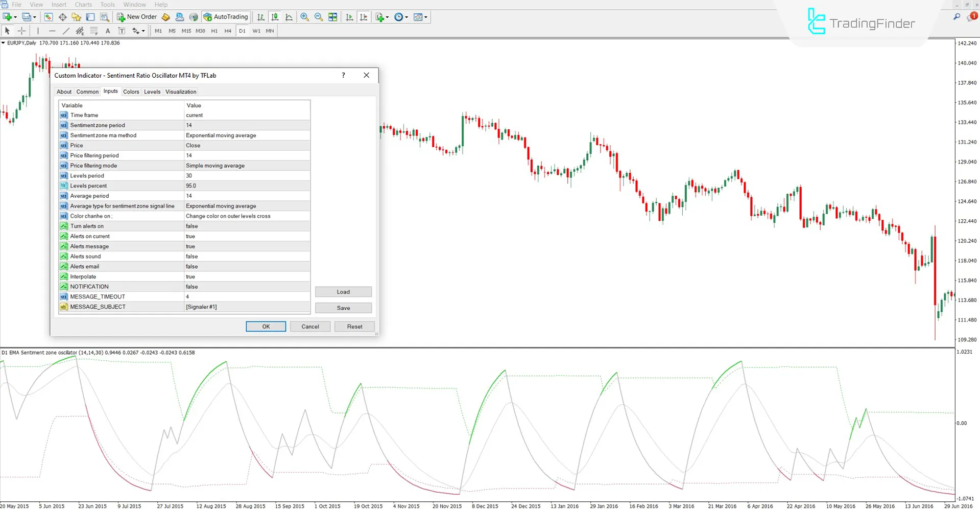This screenshot has height=509, width=980.
Task: Load saved indicator settings
Action: click(343, 291)
